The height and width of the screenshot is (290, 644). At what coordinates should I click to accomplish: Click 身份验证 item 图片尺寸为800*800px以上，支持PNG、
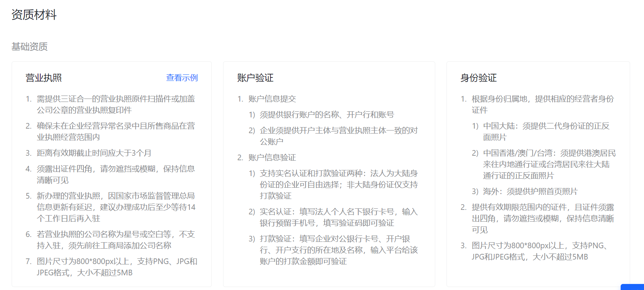point(540,251)
